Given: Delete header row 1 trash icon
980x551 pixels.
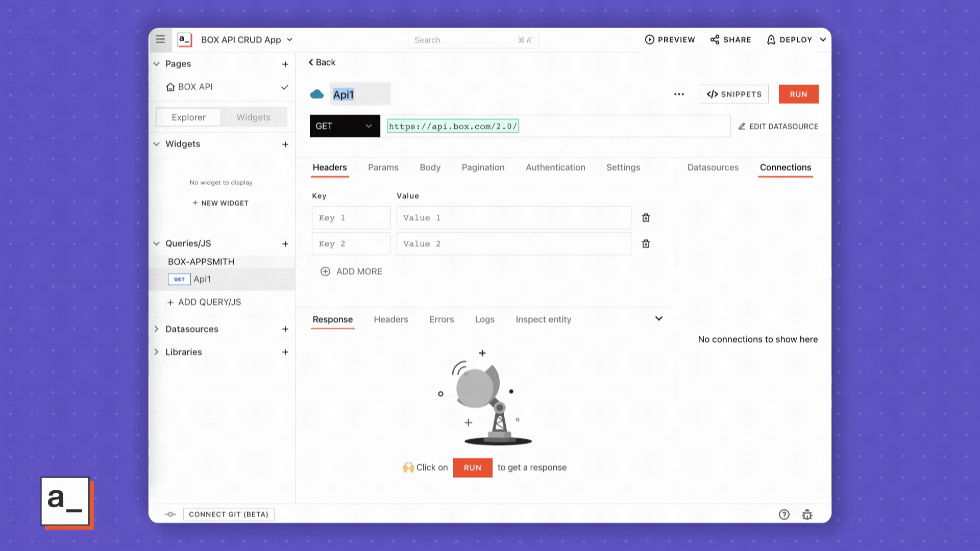Looking at the screenshot, I should point(646,218).
